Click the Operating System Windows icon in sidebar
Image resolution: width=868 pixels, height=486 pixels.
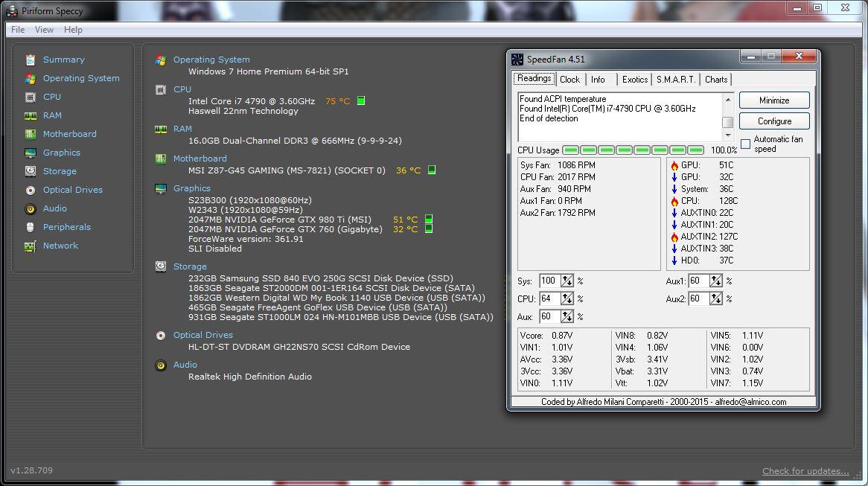[31, 79]
